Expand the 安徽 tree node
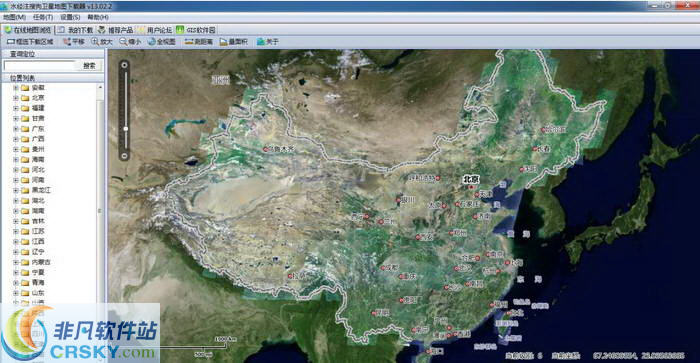Image resolution: width=700 pixels, height=363 pixels. 16,88
